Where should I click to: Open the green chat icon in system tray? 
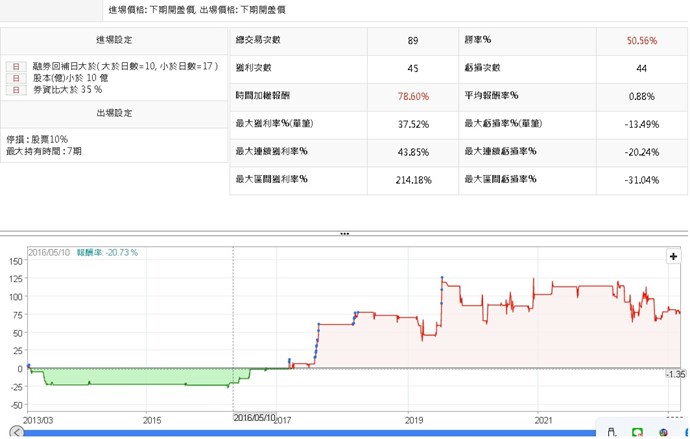click(x=638, y=432)
